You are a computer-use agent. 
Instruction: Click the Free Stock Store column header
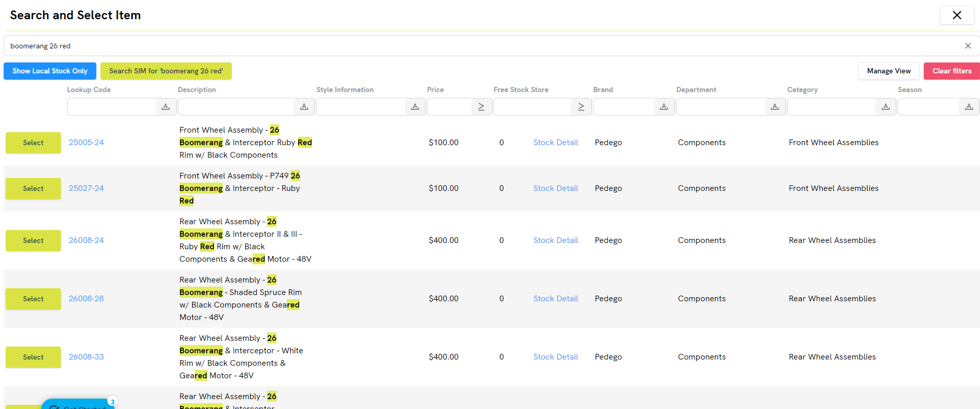click(521, 90)
